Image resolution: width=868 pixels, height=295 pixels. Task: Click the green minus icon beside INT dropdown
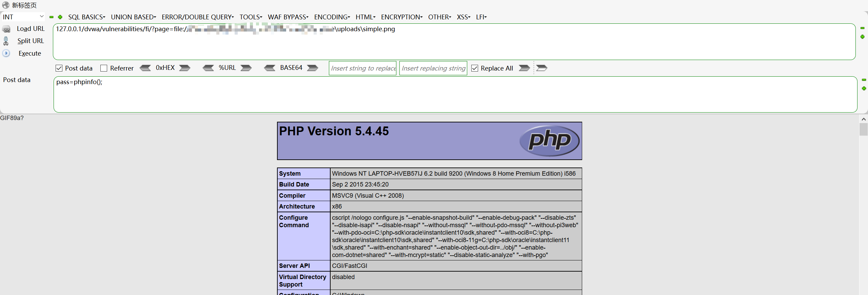pyautogui.click(x=52, y=17)
